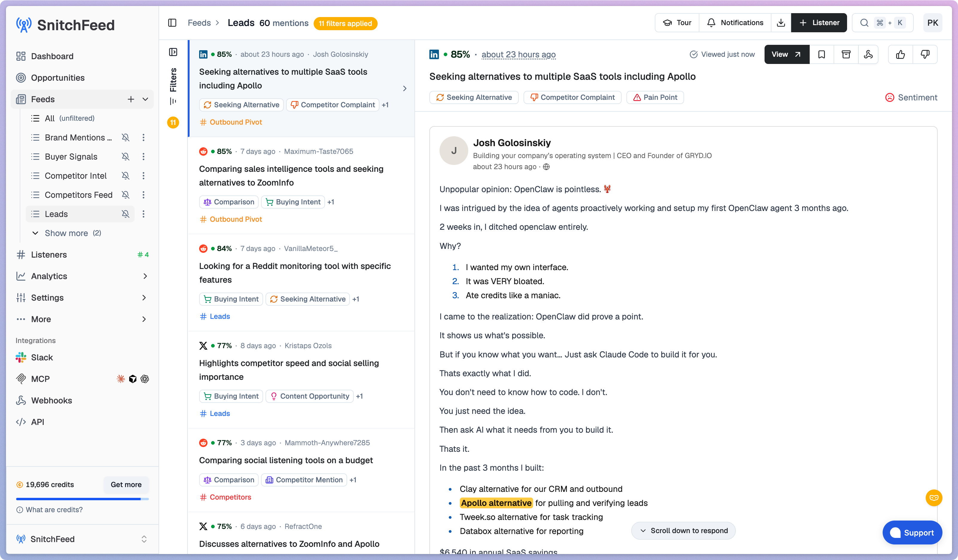
Task: Click the Claude icon next to MCP
Action: coord(120,379)
